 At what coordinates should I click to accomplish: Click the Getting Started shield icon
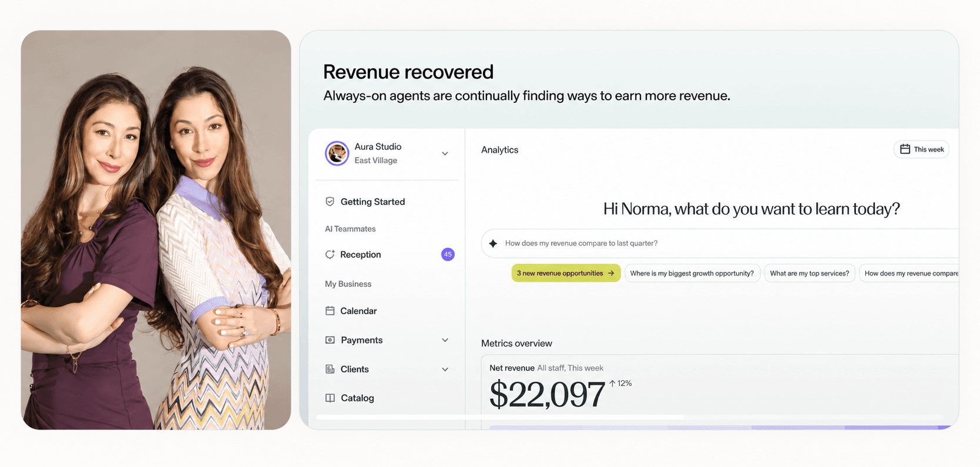pyautogui.click(x=330, y=201)
